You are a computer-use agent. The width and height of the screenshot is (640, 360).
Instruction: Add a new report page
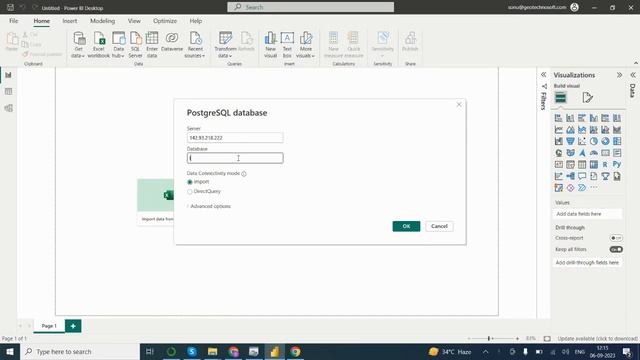point(73,326)
